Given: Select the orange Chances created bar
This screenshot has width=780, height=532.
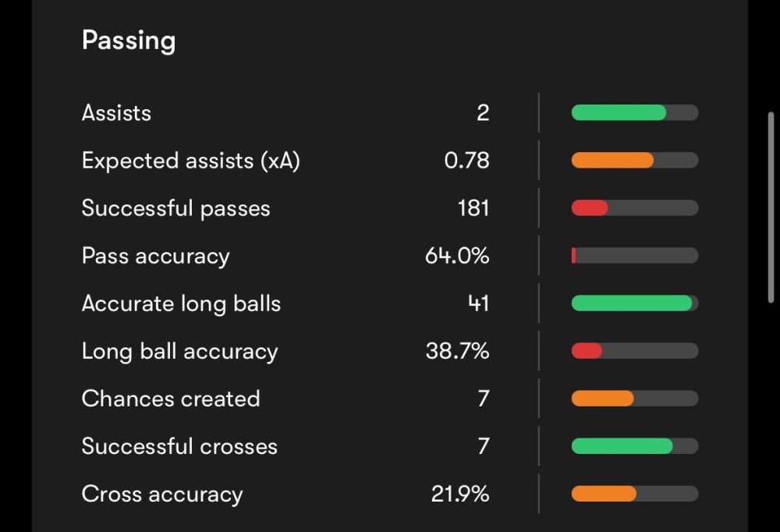Looking at the screenshot, I should tap(602, 399).
